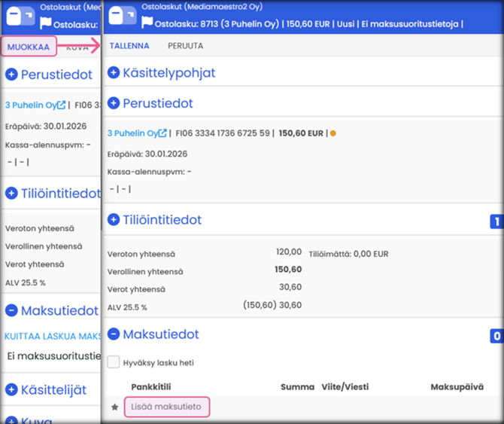This screenshot has height=424, width=504.
Task: Expand the Käsittelypohjat section
Action: (x=114, y=73)
